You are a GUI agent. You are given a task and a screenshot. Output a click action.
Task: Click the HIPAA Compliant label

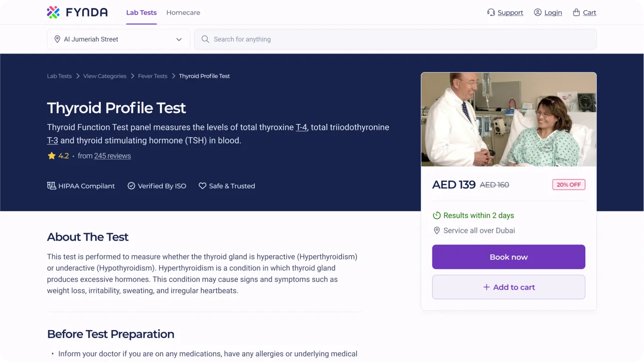coord(87,186)
